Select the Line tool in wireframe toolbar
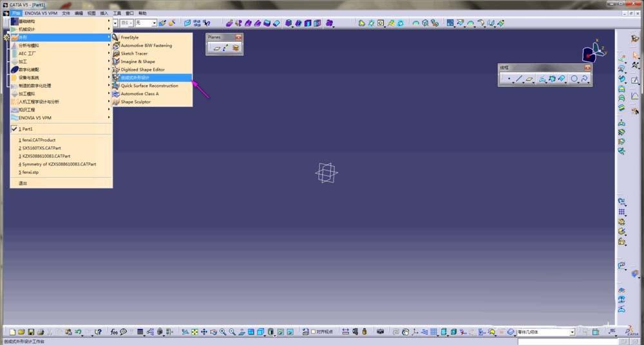 [519, 79]
